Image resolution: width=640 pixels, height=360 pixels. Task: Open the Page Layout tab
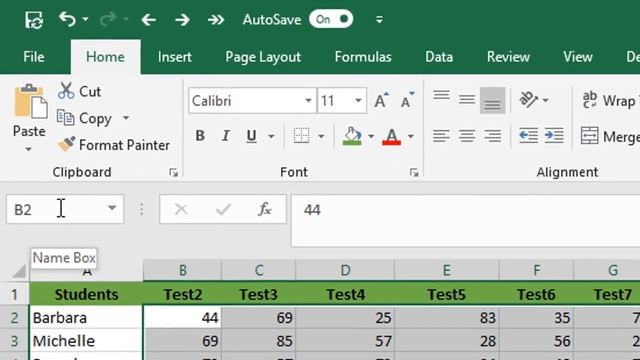point(263,57)
